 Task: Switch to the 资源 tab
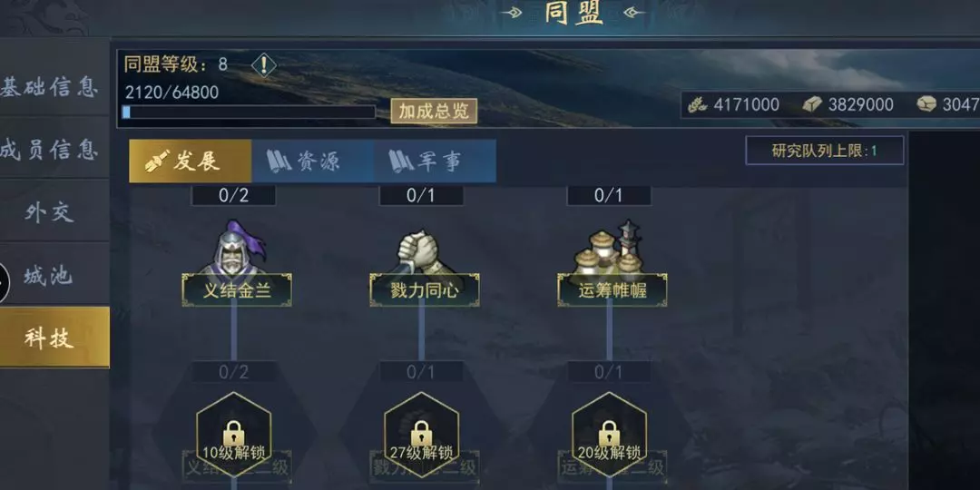pos(312,162)
